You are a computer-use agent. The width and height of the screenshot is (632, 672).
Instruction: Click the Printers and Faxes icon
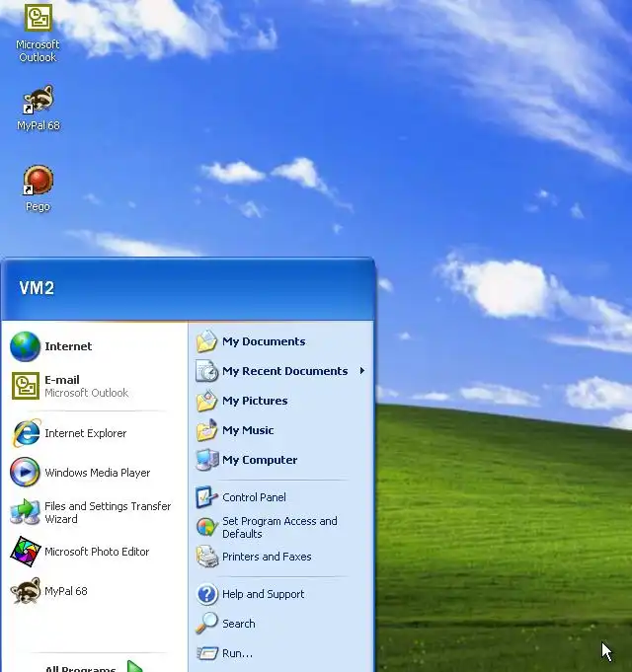pyautogui.click(x=207, y=557)
